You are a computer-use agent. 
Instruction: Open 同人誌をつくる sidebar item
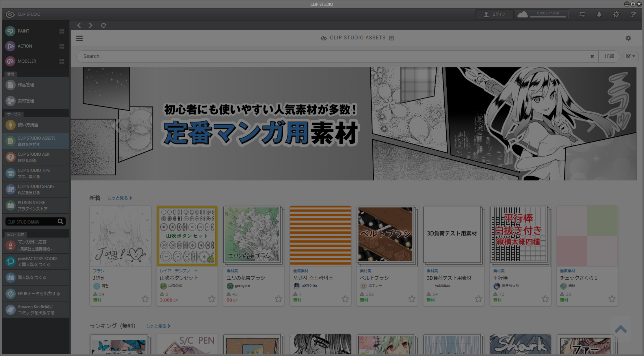36,278
